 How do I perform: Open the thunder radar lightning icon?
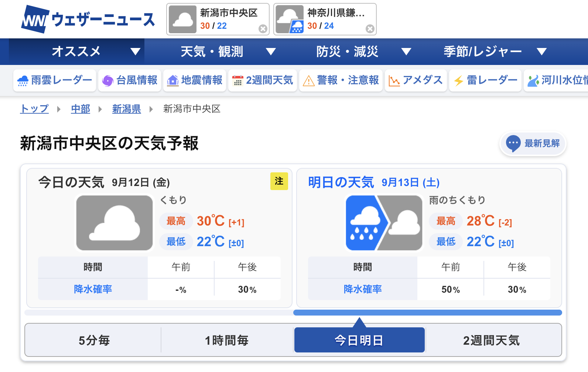[458, 80]
